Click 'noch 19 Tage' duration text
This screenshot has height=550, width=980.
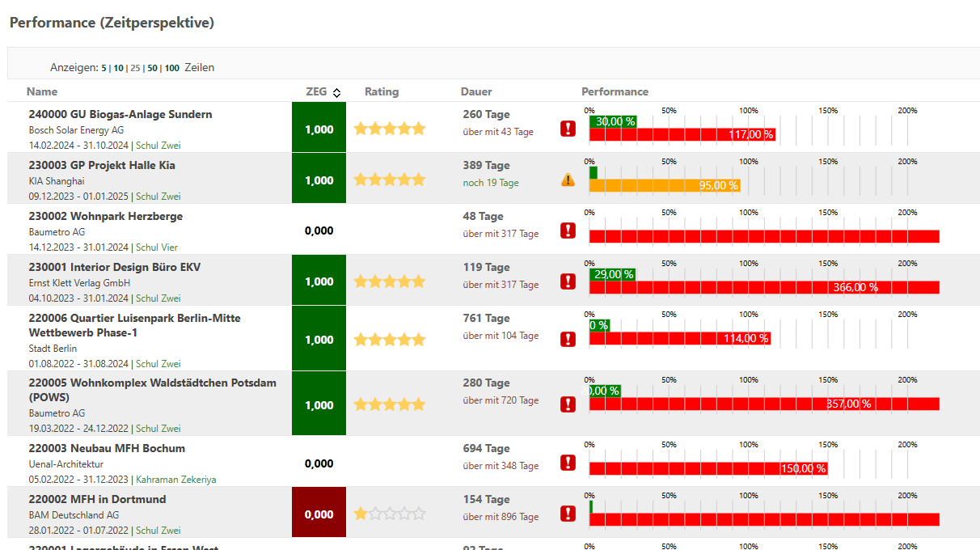[x=491, y=183]
